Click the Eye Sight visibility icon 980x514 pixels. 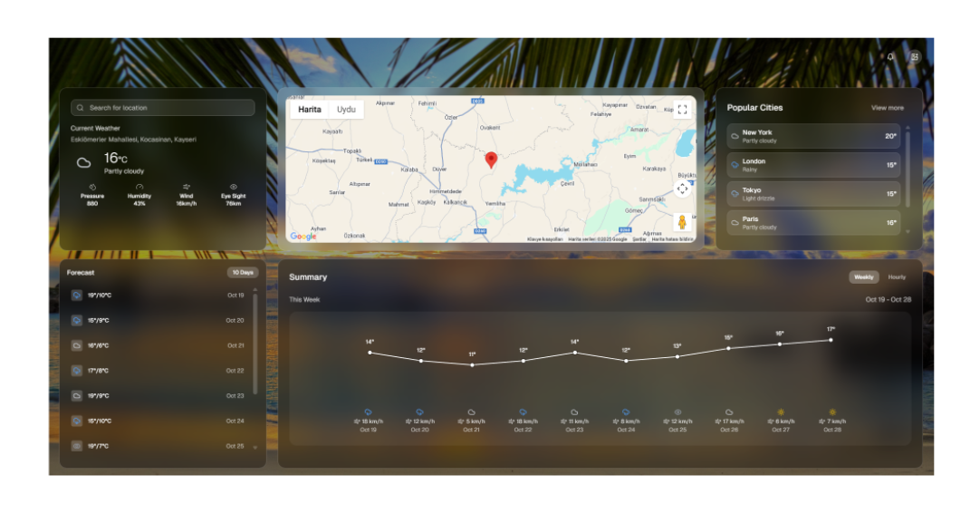(233, 187)
